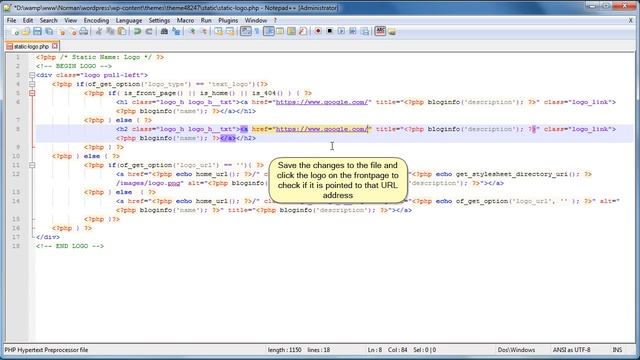
Task: Click the Stop Recording square icon
Action: point(329,31)
